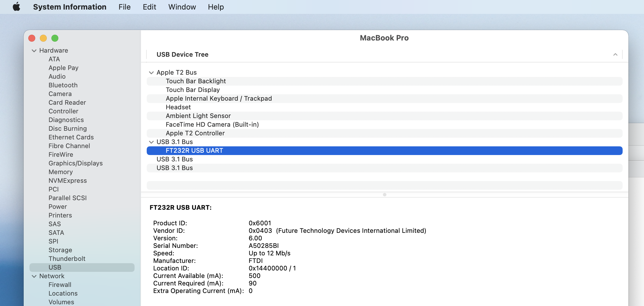Open the System Information menu
644x306 pixels.
click(70, 7)
